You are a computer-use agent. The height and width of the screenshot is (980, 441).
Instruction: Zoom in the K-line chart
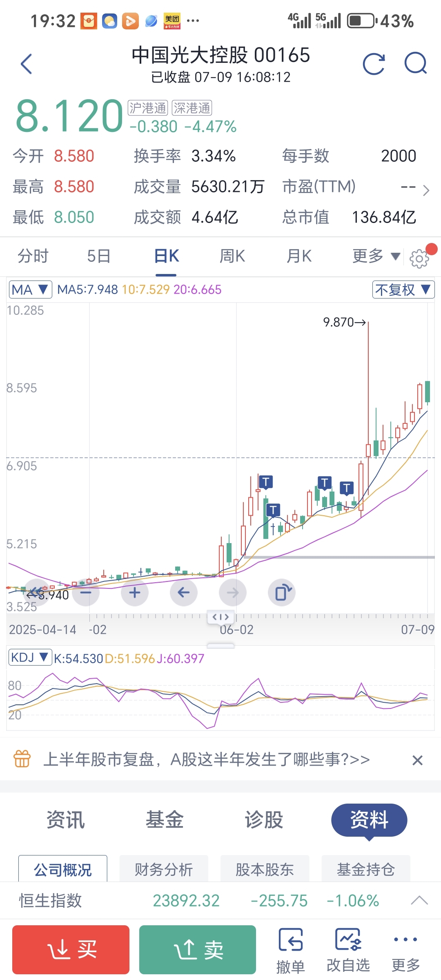135,592
